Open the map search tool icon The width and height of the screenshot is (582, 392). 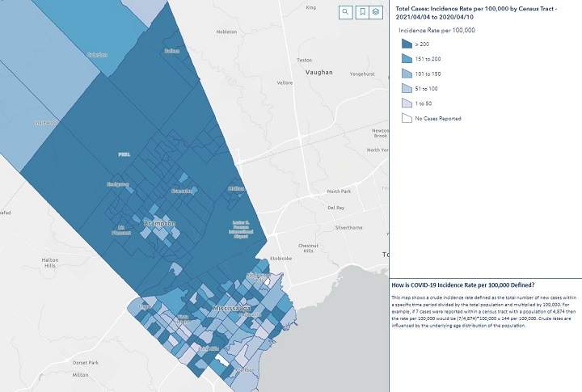click(x=346, y=12)
